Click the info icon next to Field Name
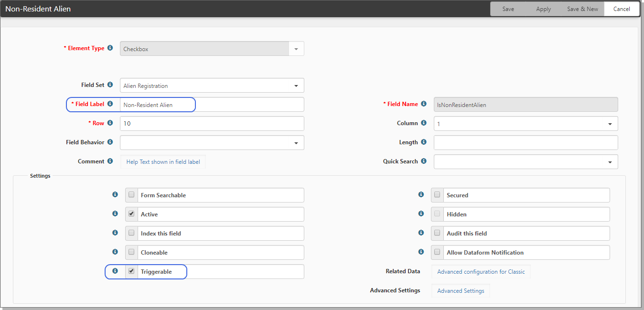Viewport: 644px width, 310px height. click(x=424, y=104)
